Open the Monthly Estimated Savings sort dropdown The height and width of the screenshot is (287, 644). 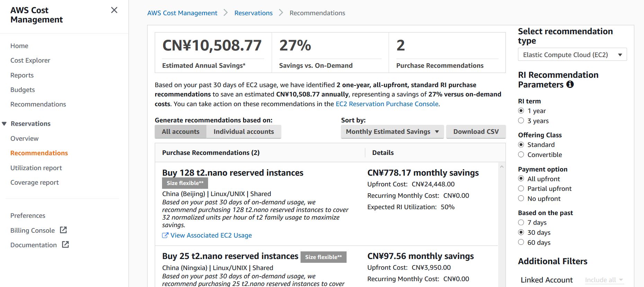point(392,131)
